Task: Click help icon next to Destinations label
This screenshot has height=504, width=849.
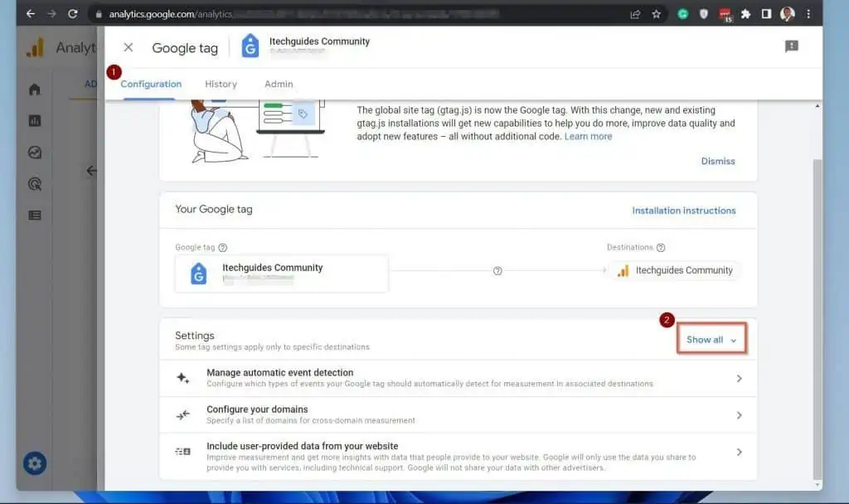Action: click(661, 248)
